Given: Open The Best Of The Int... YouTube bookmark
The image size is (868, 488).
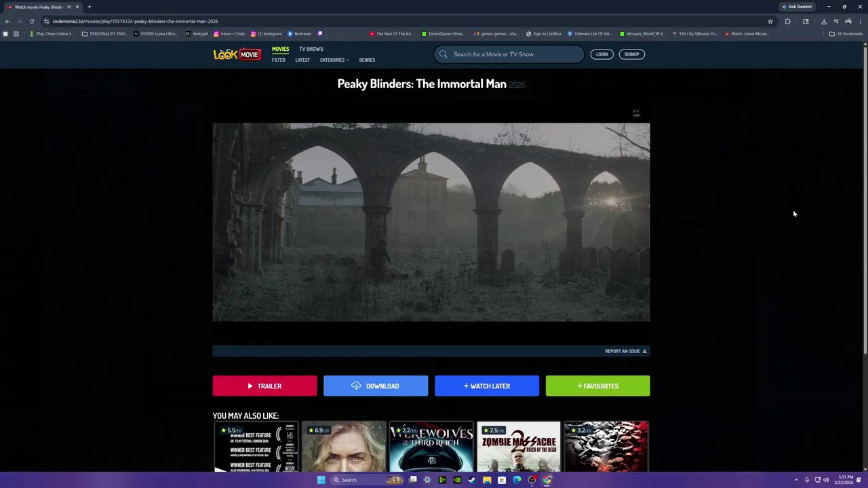Looking at the screenshot, I should pyautogui.click(x=391, y=34).
